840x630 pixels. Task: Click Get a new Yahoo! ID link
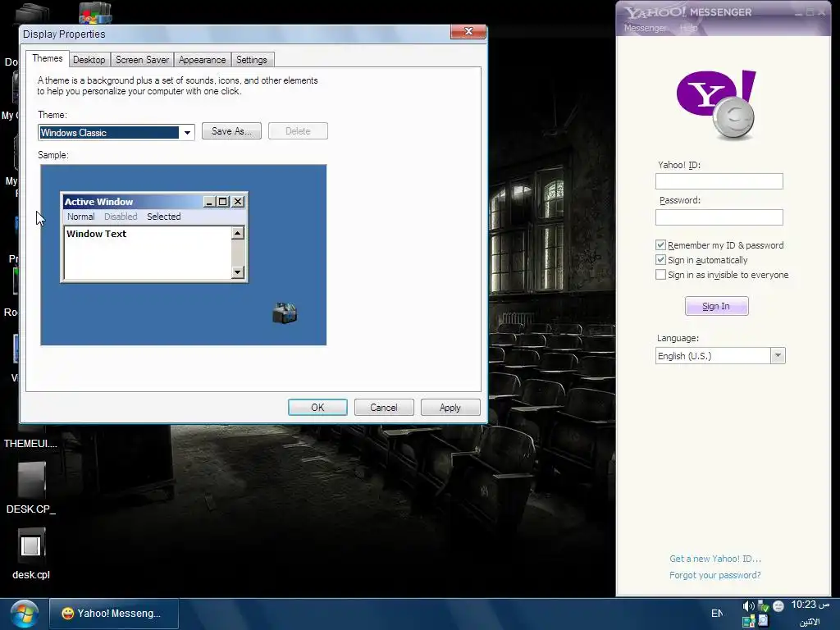715,558
